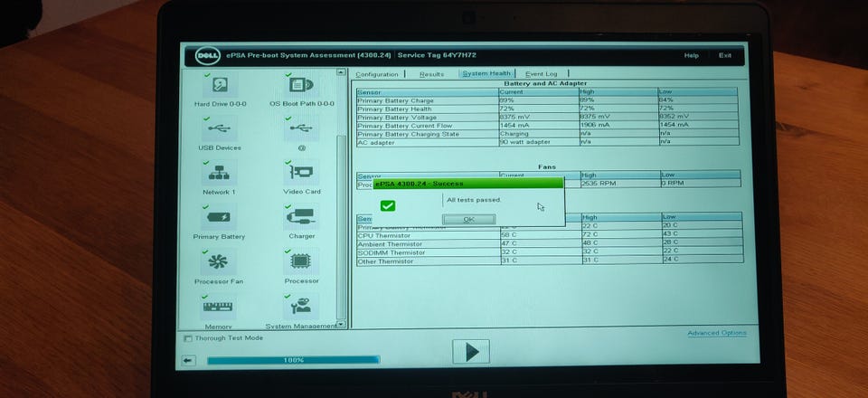Click the back arrow button

click(188, 360)
